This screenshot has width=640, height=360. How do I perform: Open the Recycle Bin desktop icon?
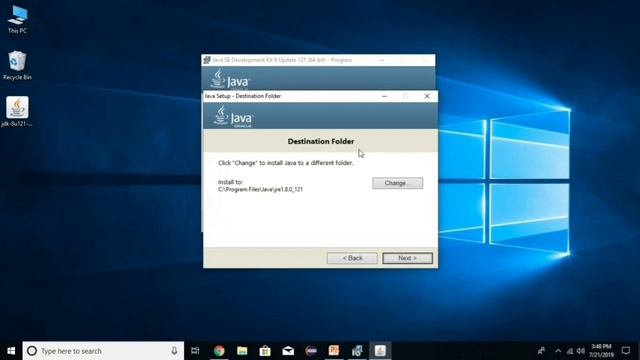(17, 65)
